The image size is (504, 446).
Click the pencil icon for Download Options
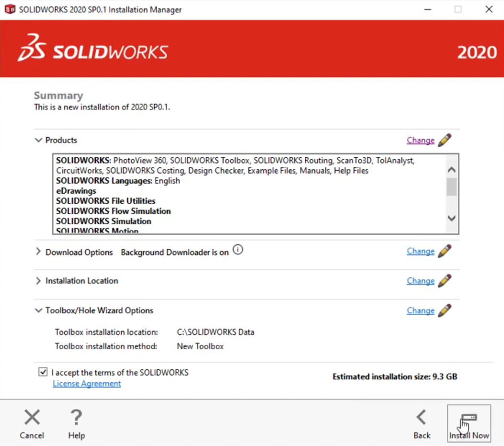444,251
